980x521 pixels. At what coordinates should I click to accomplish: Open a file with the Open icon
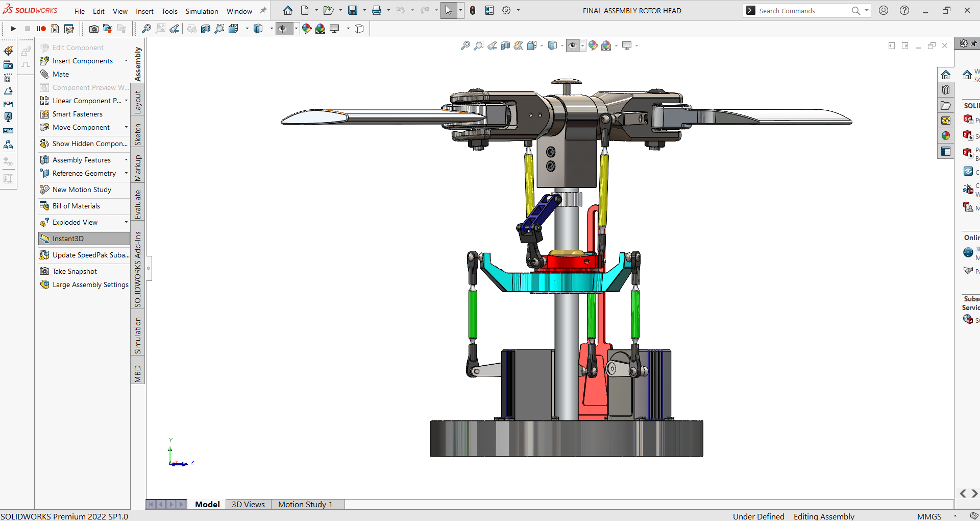point(328,10)
